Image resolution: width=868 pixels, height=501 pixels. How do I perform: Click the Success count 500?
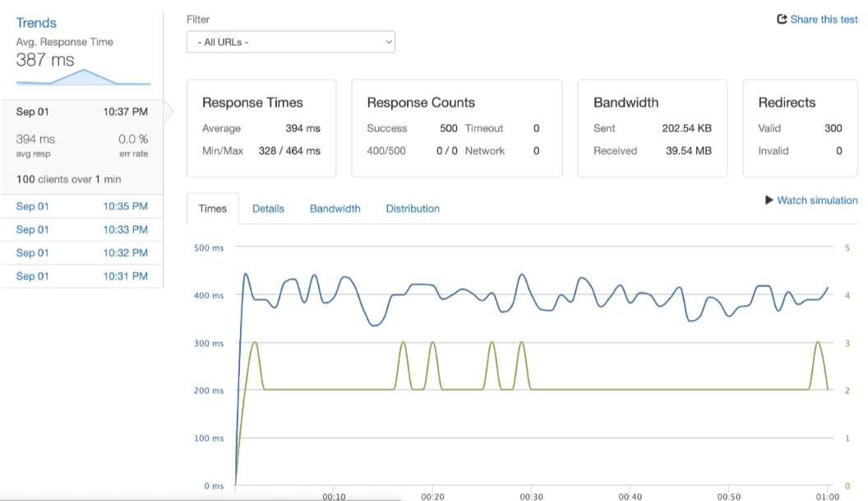coord(449,128)
